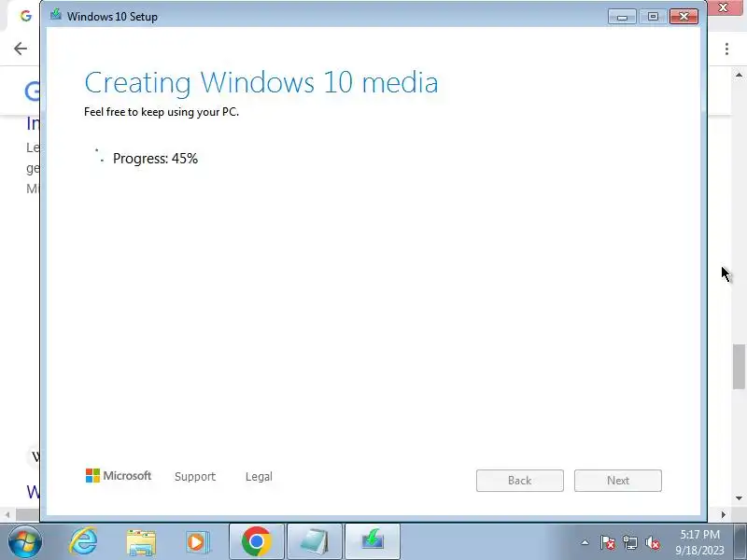Click Chrome's horizontal scrollbar right arrow
Image resolution: width=747 pixels, height=560 pixels.
coord(724,515)
